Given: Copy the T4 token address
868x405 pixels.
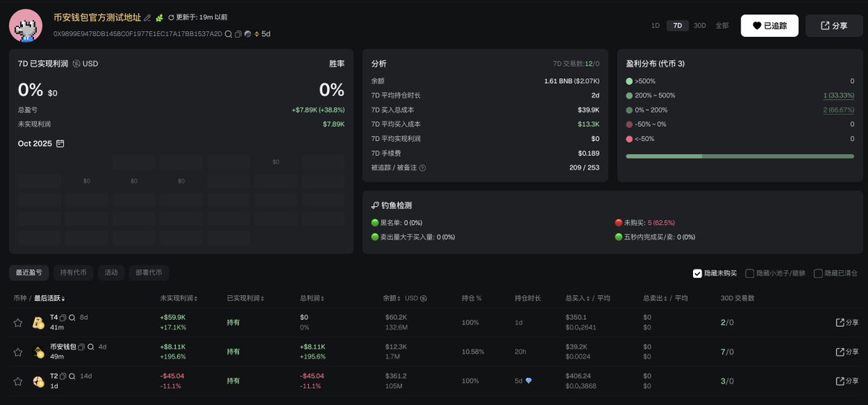Looking at the screenshot, I should click(63, 317).
